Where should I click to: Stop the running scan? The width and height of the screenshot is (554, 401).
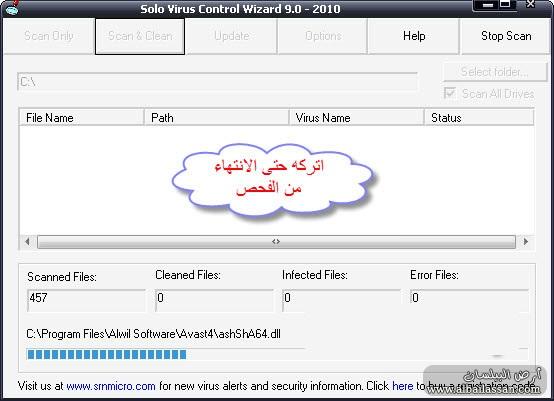[x=506, y=36]
